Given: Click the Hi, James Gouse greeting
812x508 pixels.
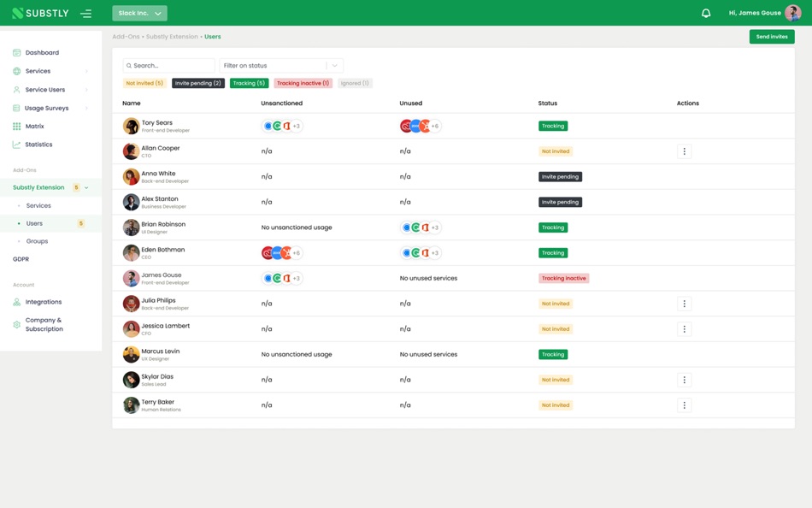Looking at the screenshot, I should click(x=755, y=13).
